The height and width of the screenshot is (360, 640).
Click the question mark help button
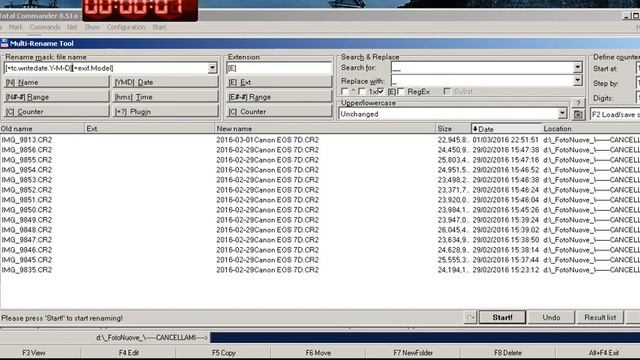click(578, 103)
